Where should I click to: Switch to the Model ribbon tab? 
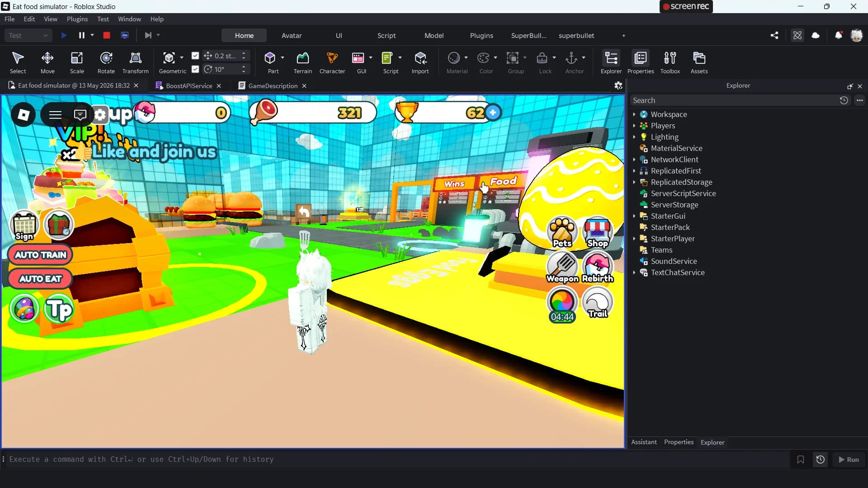click(x=434, y=35)
